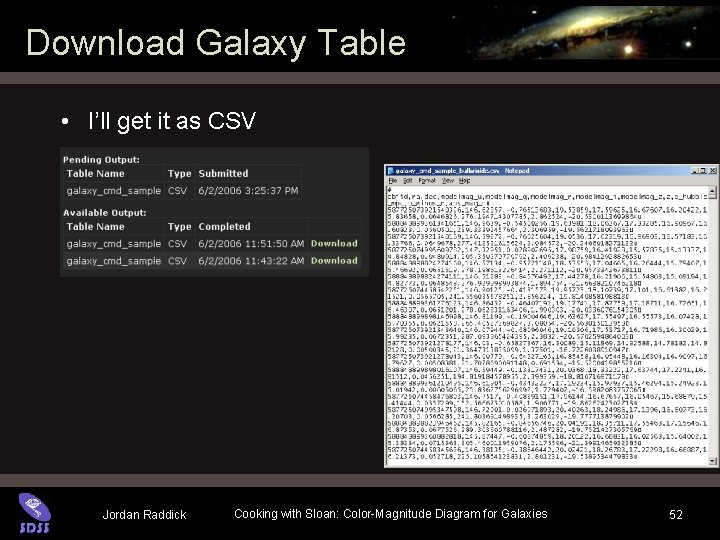This screenshot has height=540, width=720.
Task: Click the SDSS logo in the footer
Action: click(34, 513)
